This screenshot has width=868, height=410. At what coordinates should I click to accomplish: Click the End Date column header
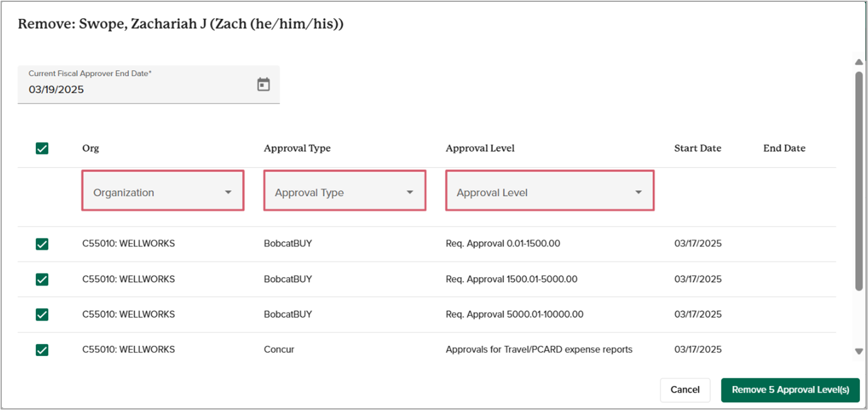coord(784,148)
